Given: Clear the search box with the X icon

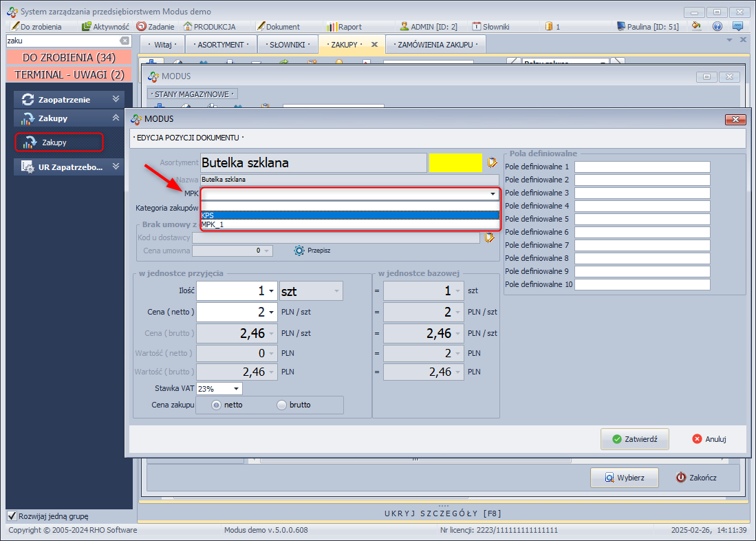Looking at the screenshot, I should (x=124, y=41).
